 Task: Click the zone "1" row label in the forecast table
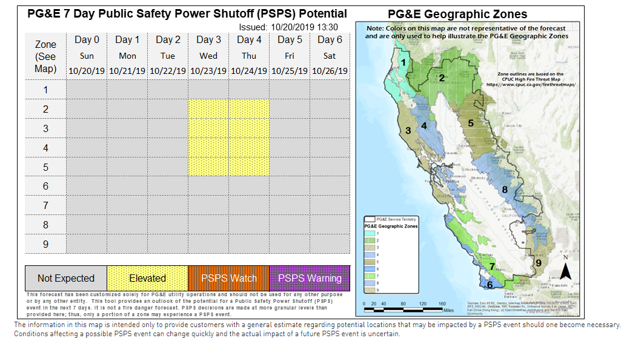coord(45,90)
